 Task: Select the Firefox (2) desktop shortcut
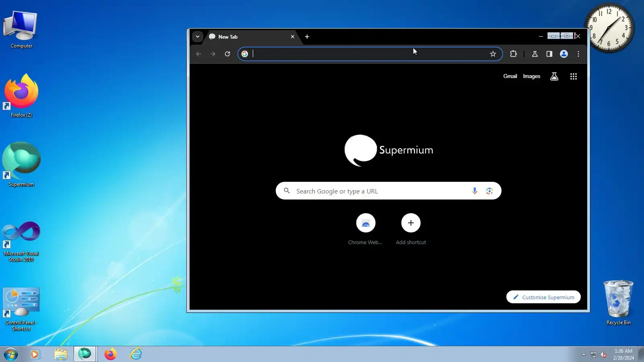pyautogui.click(x=21, y=96)
